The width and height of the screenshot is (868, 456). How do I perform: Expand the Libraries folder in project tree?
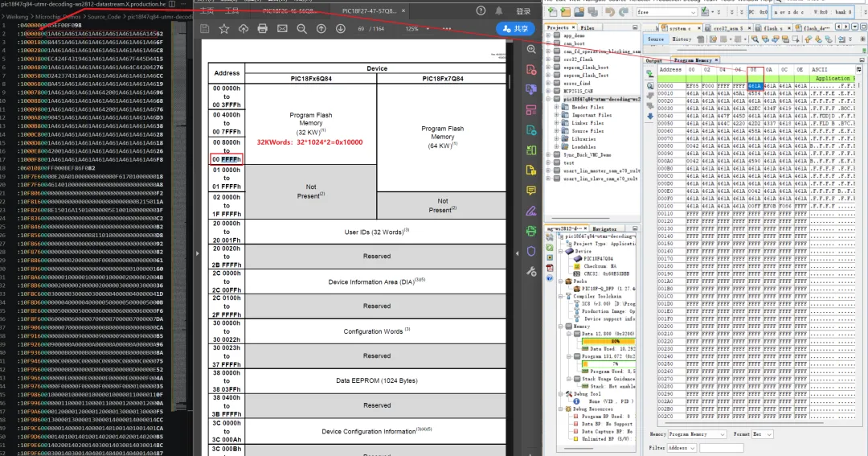(x=556, y=139)
